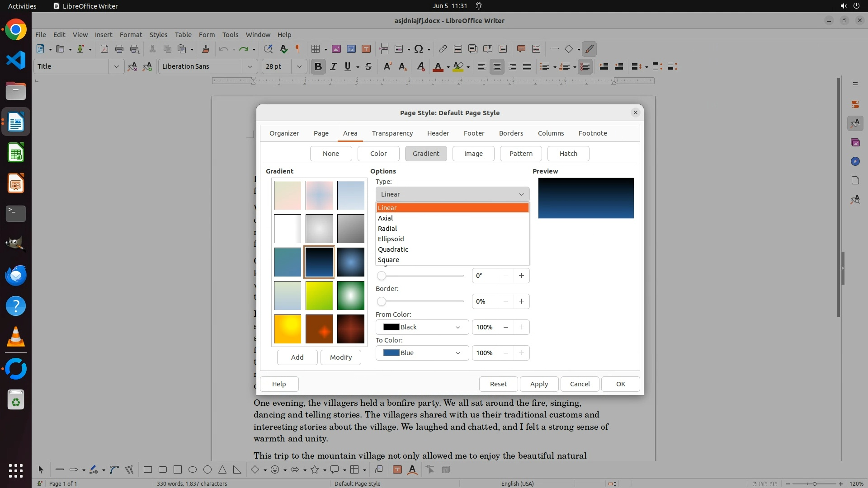Select the yellow-green gradient swatch
This screenshot has width=868, height=488.
pos(319,296)
